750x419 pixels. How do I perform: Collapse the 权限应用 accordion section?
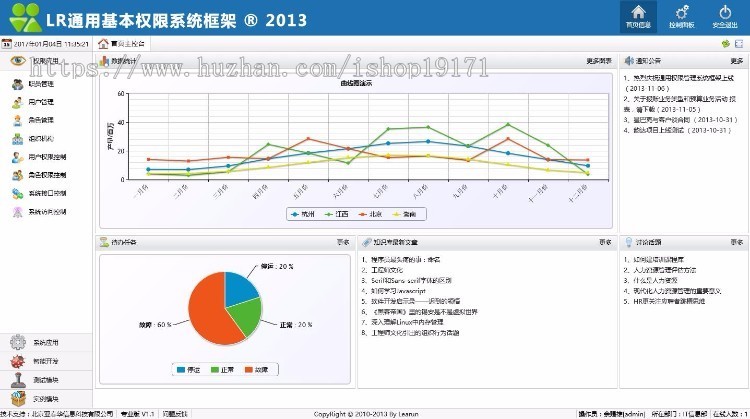(x=46, y=61)
